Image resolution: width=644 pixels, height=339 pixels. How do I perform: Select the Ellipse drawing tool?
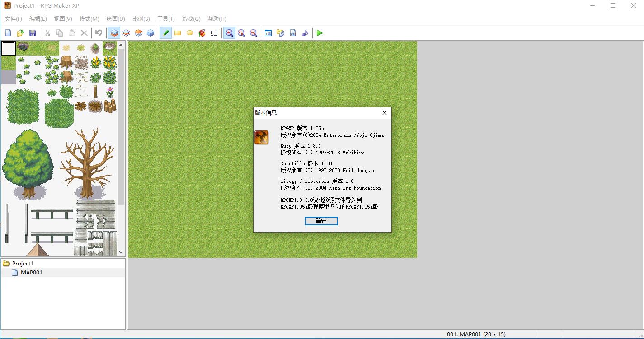click(x=190, y=33)
